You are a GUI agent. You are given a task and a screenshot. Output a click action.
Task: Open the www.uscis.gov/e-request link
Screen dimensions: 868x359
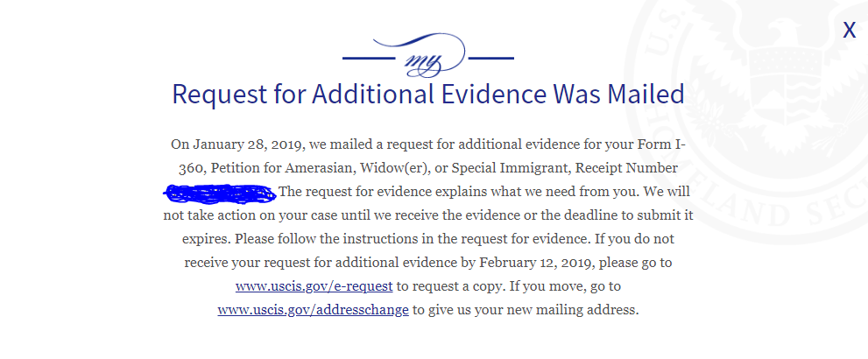pos(314,286)
